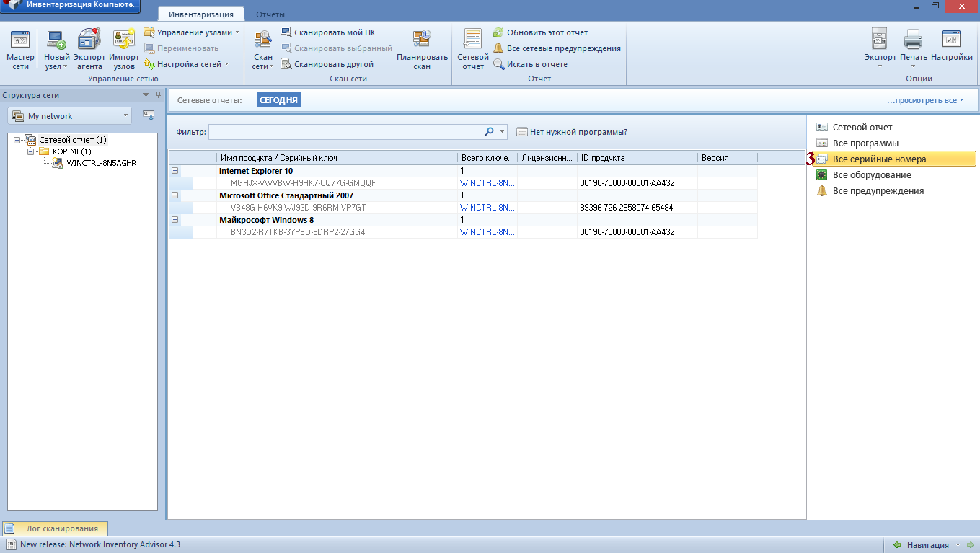Choose Сканировать мой ПК
Viewport: 980px width, 553px height.
click(x=328, y=32)
